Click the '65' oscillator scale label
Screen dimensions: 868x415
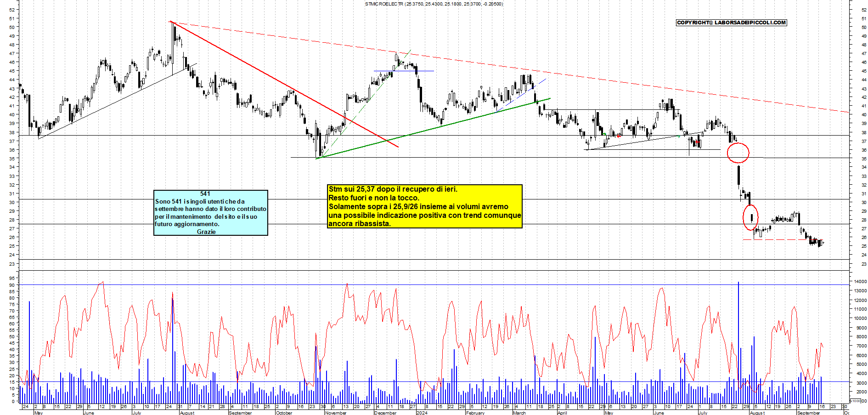click(x=12, y=317)
